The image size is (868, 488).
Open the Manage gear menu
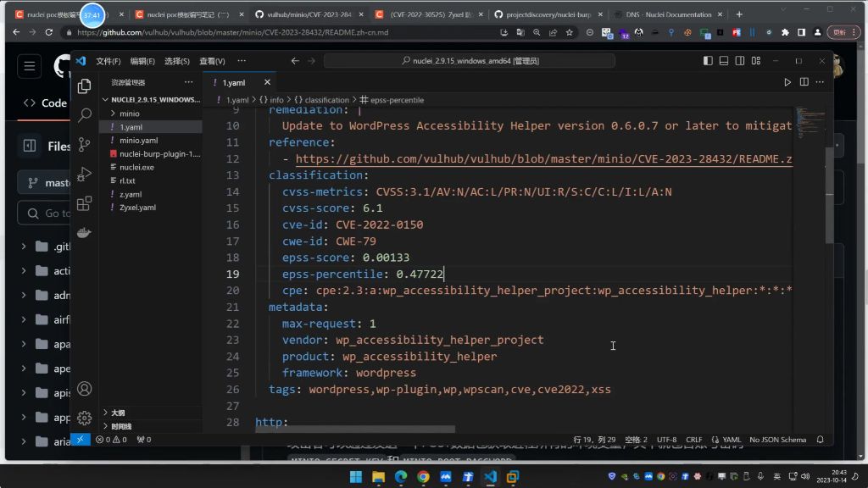[x=84, y=418]
